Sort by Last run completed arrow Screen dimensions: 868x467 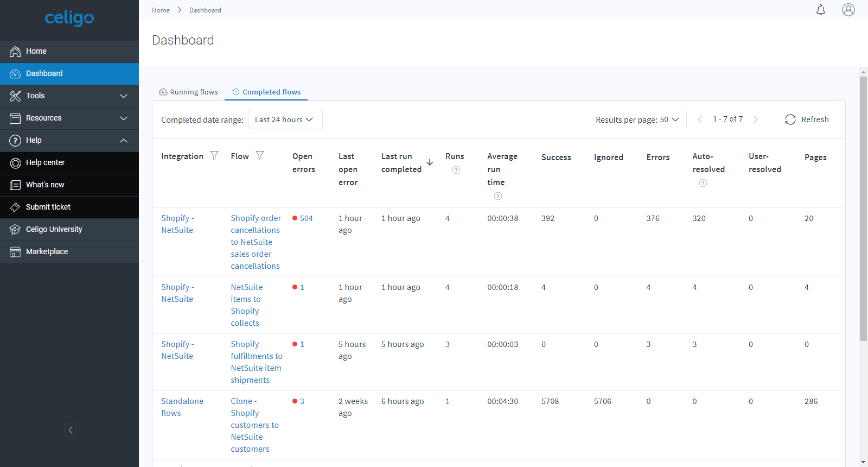(x=430, y=162)
